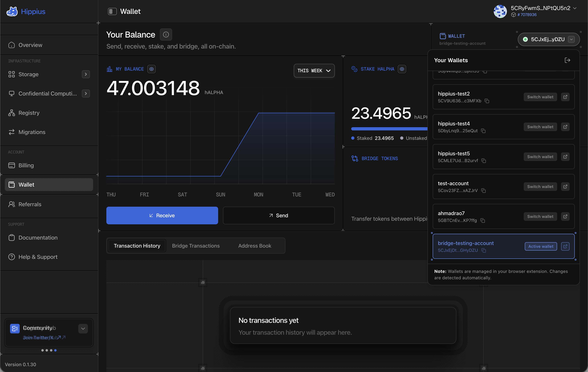
Task: Open the This Week period dropdown
Action: click(314, 71)
